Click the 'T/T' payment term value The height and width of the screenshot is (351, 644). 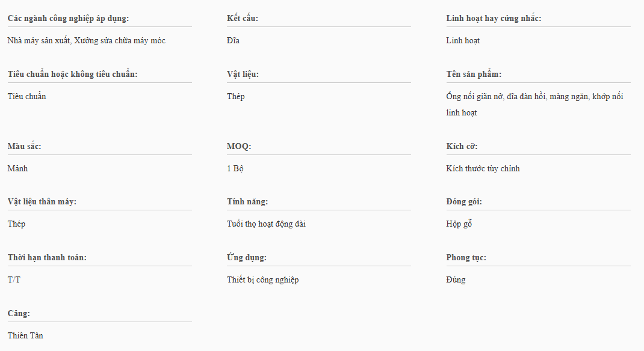(x=14, y=280)
